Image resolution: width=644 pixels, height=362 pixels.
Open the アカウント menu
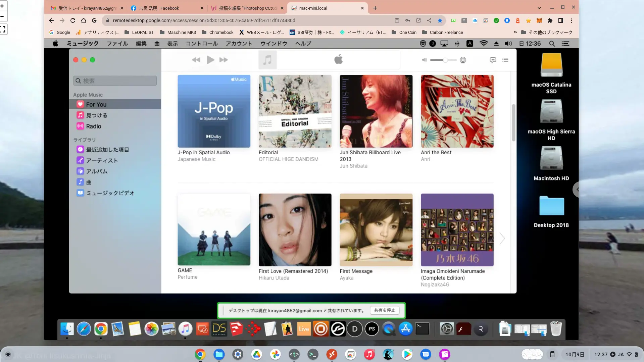pyautogui.click(x=239, y=43)
